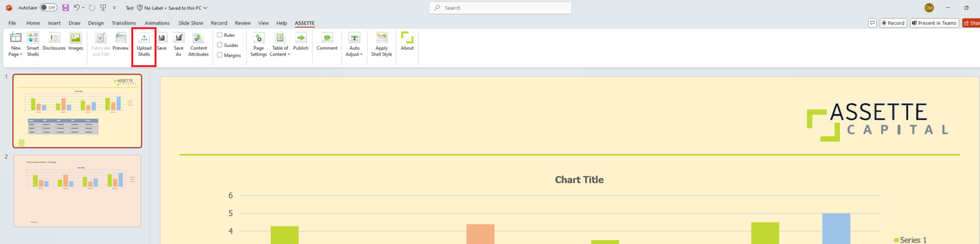Viewport: 980px width, 244px height.
Task: Click the No Label sensitivity button
Action: tap(151, 8)
